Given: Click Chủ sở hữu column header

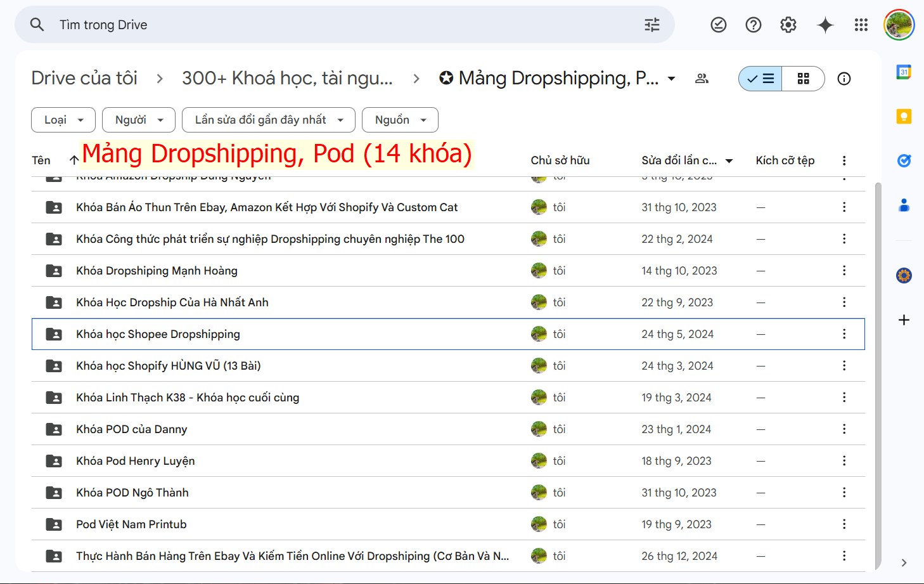Looking at the screenshot, I should tap(560, 160).
